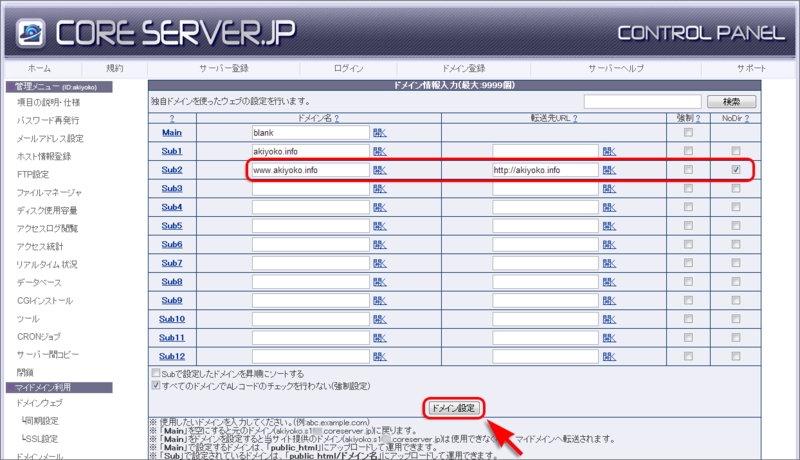Screen dimensions: 800x460
Task: Open データベース in sidebar
Action: [39, 283]
